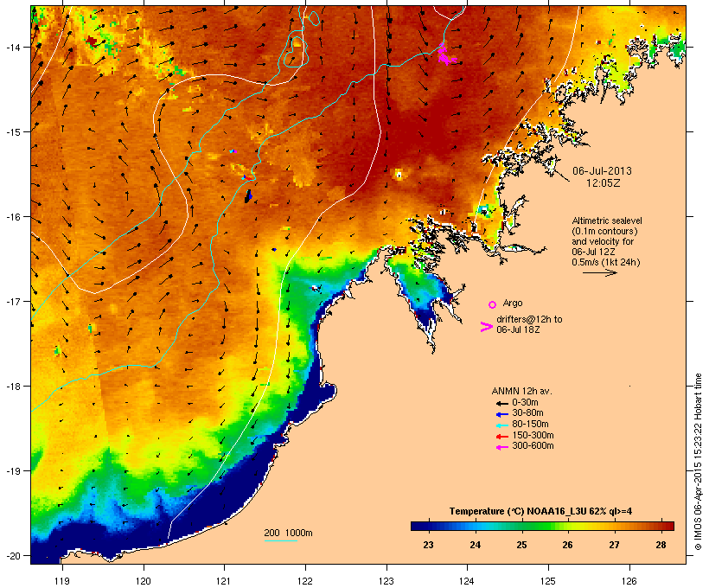Click the blue 30-80m legend arrow
The height and width of the screenshot is (588, 709).
[501, 414]
